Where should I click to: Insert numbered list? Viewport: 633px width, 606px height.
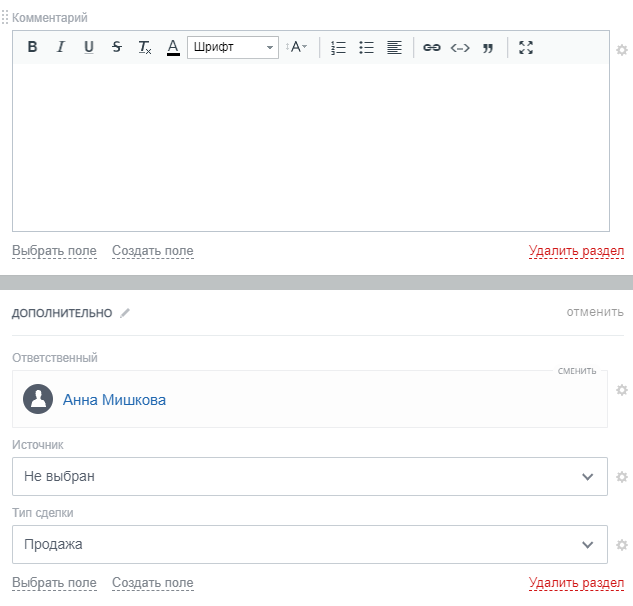[x=338, y=47]
